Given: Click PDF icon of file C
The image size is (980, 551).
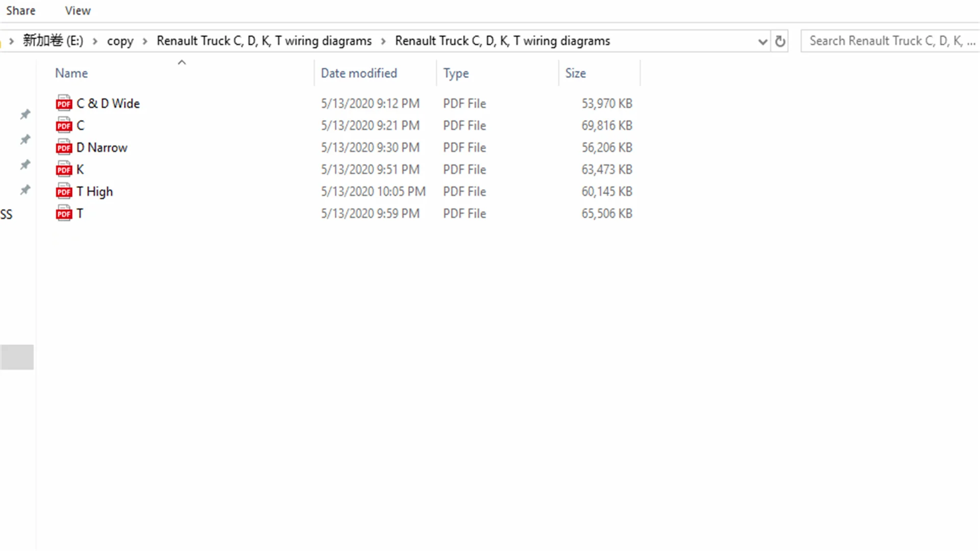Looking at the screenshot, I should [x=64, y=125].
